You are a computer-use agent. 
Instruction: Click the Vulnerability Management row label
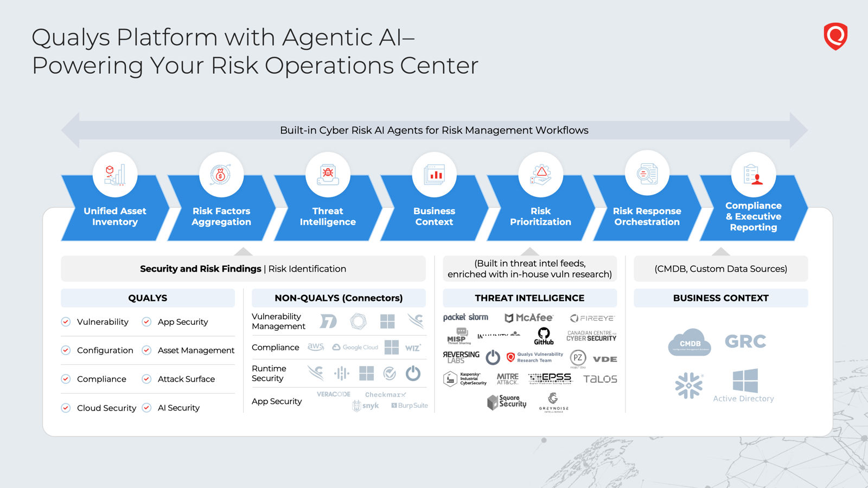coord(278,322)
